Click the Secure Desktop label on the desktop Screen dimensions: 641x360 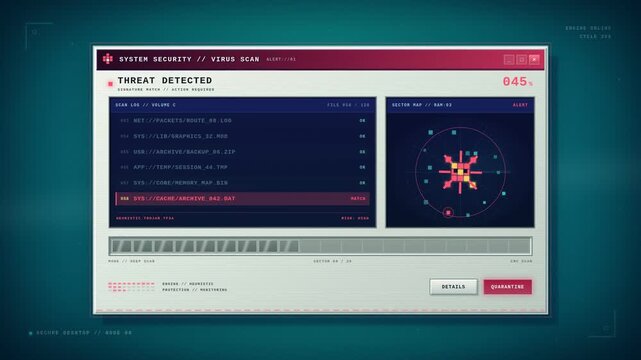pos(84,333)
